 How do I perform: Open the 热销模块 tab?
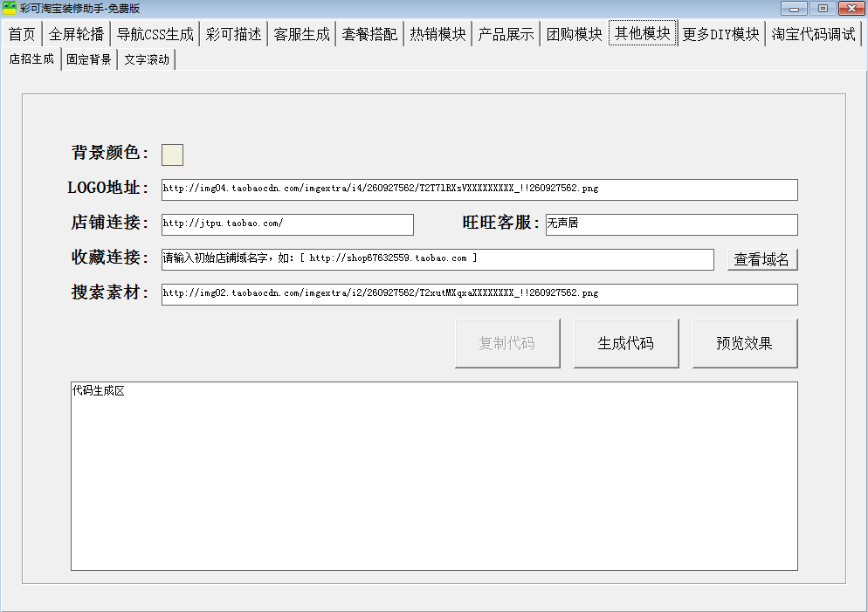(x=437, y=35)
